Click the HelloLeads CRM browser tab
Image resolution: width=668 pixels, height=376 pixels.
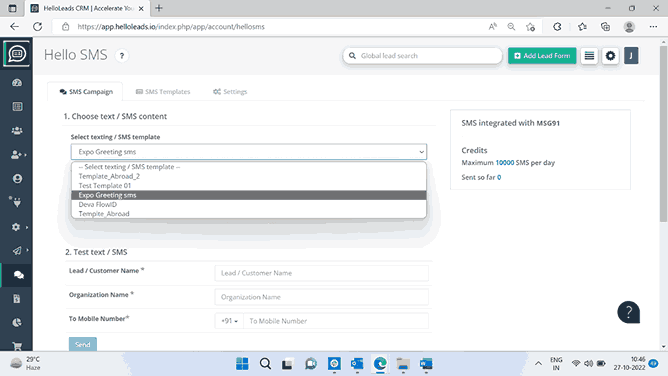pyautogui.click(x=87, y=8)
